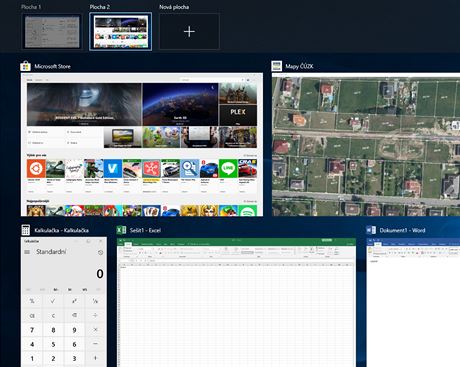Open the tank game tile in Store
The height and width of the screenshot is (367, 460).
pyautogui.click(x=55, y=168)
